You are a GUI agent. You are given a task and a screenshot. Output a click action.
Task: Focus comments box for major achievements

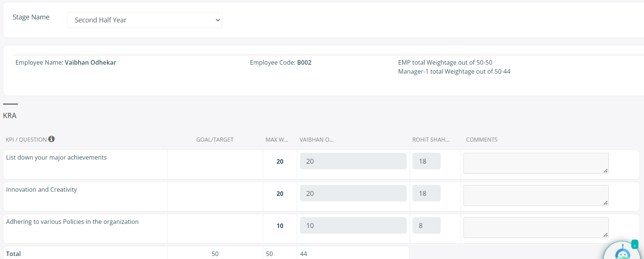[x=535, y=163]
